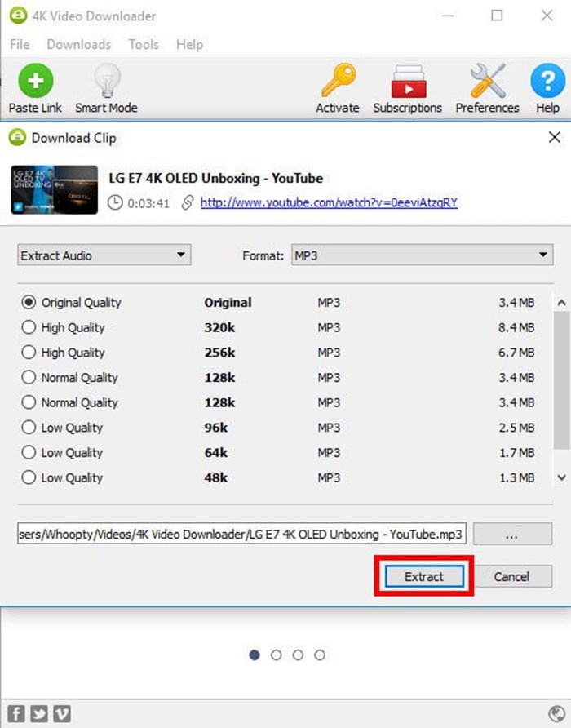Open the Format MP3 dropdown

click(422, 255)
